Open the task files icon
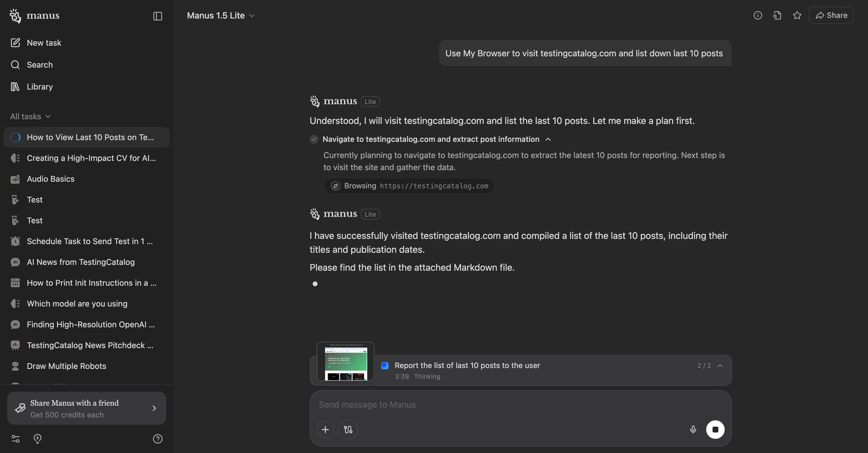The image size is (868, 453). 777,16
